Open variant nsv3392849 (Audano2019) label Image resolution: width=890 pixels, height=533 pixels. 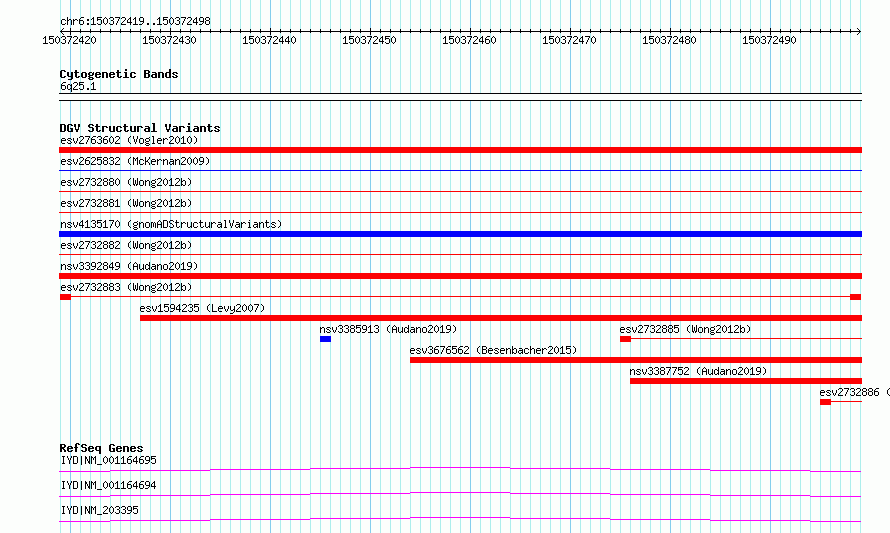click(129, 266)
